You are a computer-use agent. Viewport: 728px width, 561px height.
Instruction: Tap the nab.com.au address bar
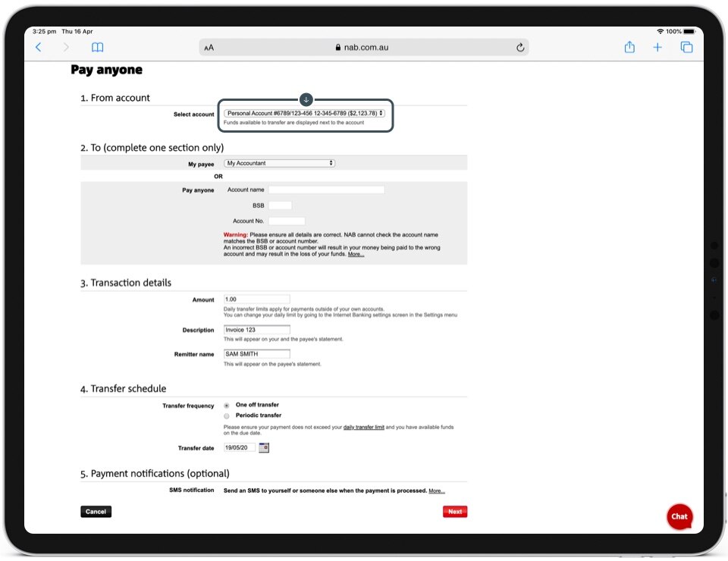point(364,47)
